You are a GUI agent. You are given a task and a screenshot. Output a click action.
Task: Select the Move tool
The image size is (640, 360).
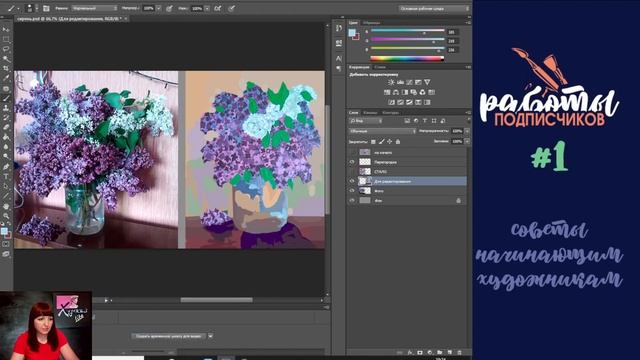point(6,29)
